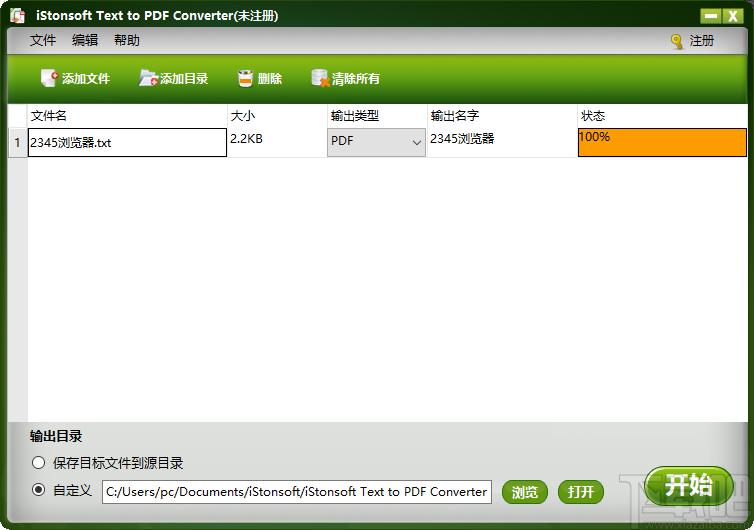The image size is (754, 530).
Task: Click the 删除 (Delete) trash icon
Action: coord(245,78)
